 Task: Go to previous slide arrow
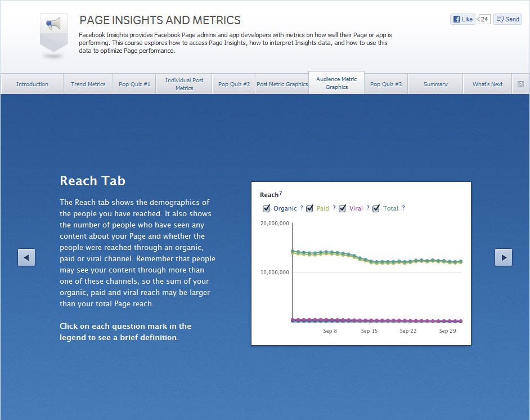[x=26, y=257]
